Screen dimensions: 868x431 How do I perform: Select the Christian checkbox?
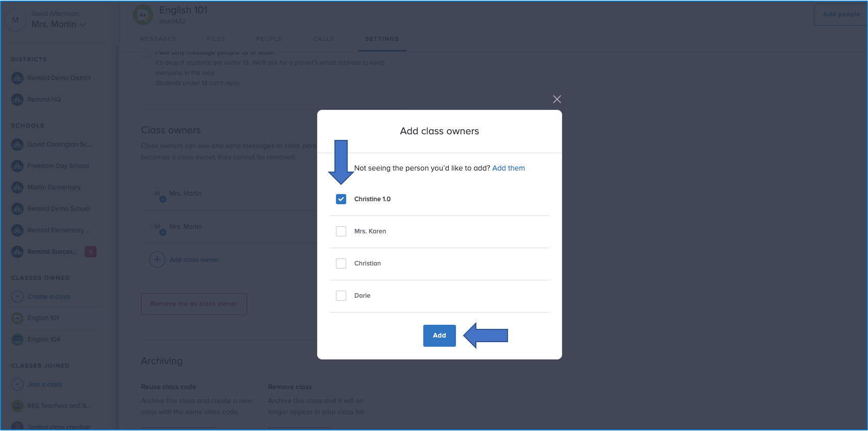point(341,264)
